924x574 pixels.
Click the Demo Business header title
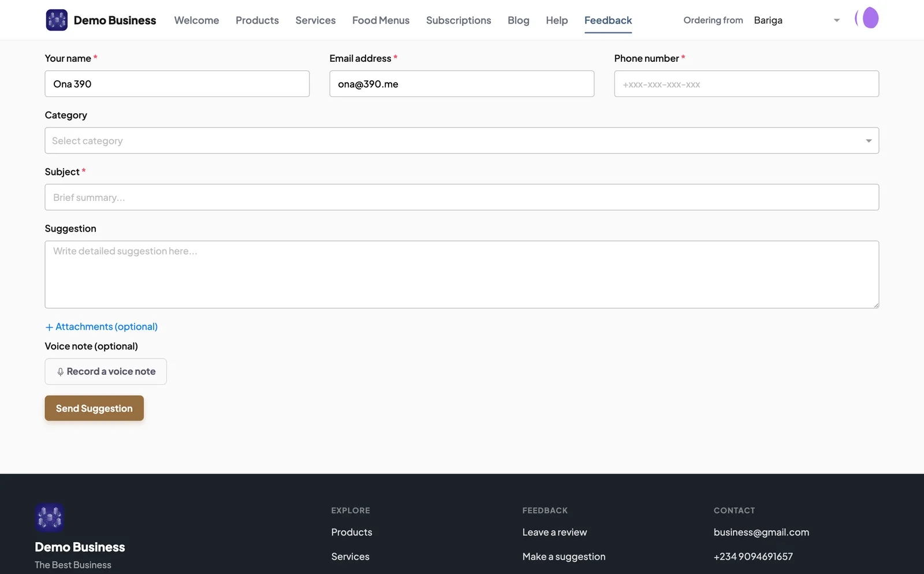[x=115, y=20]
